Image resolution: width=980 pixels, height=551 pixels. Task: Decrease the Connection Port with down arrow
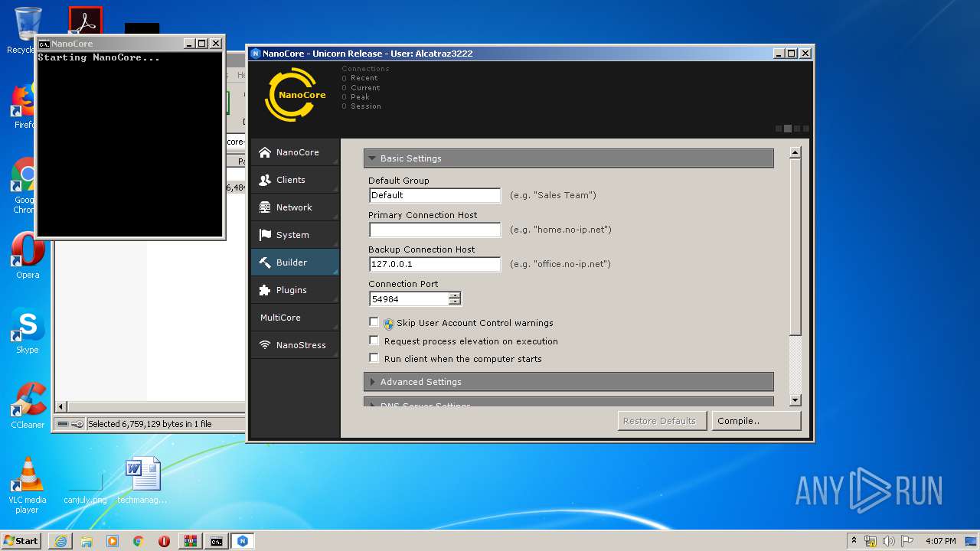[x=455, y=302]
